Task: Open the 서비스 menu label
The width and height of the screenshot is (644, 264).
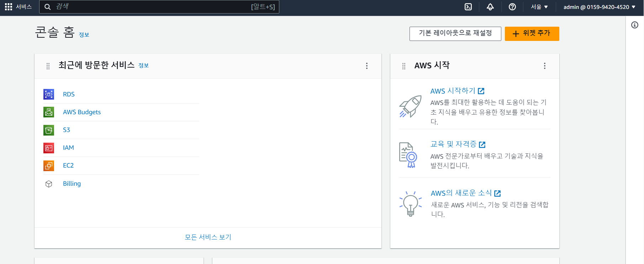Action: (x=24, y=7)
